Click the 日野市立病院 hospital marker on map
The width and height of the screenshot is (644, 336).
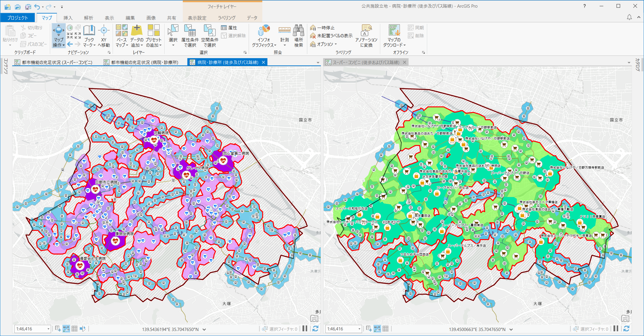click(x=95, y=189)
